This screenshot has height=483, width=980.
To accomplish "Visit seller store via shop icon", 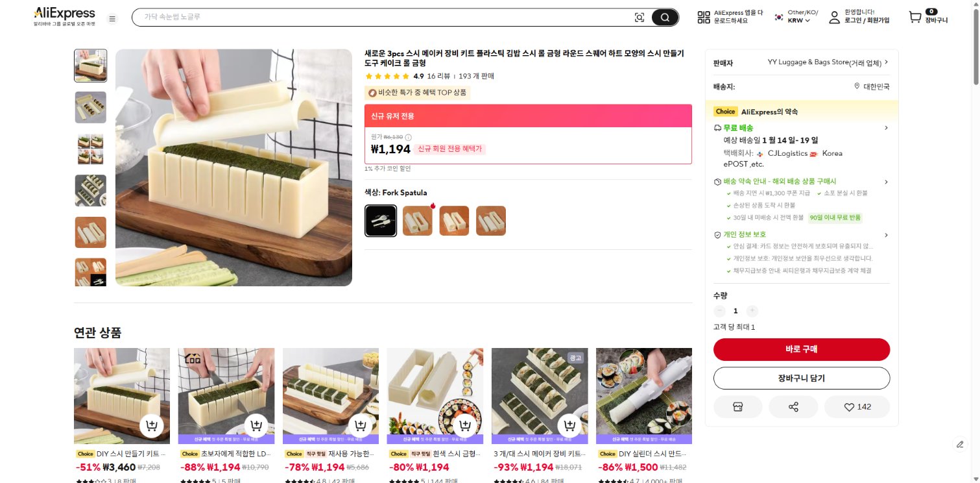I will tap(737, 407).
